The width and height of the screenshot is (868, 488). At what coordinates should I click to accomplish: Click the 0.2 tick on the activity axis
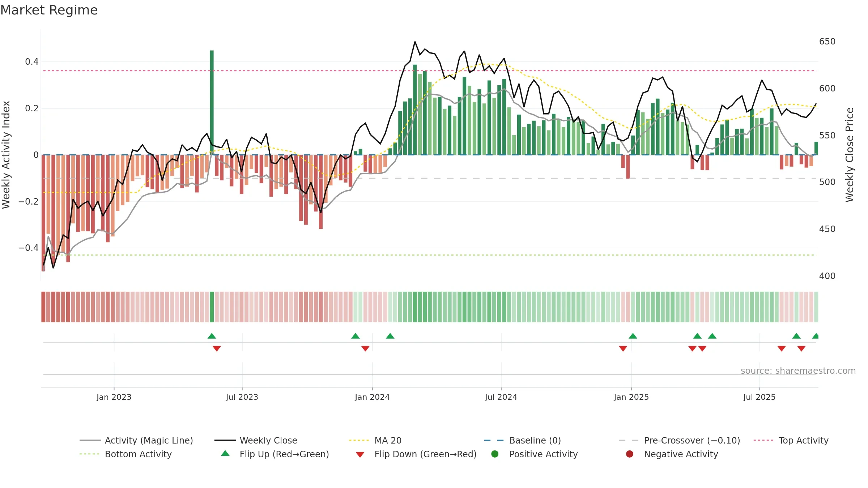(32, 108)
